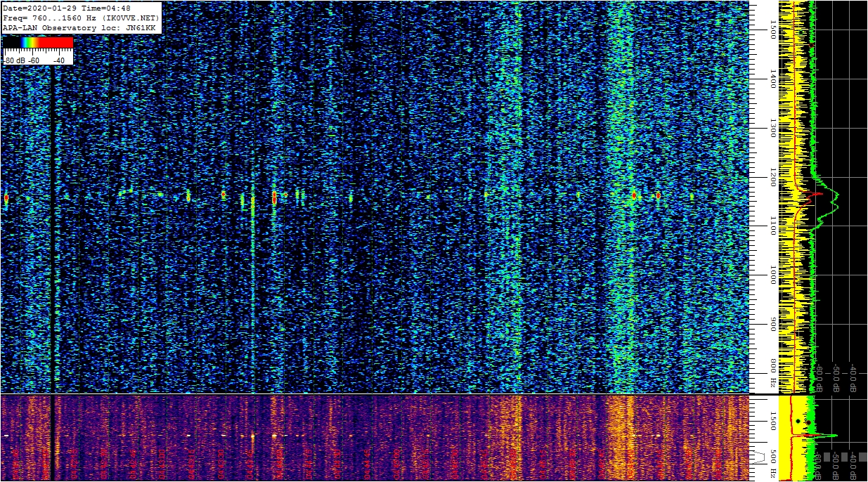Click the Date=2020-01-29 Time=04:48 header line
The width and height of the screenshot is (868, 482).
(x=67, y=8)
